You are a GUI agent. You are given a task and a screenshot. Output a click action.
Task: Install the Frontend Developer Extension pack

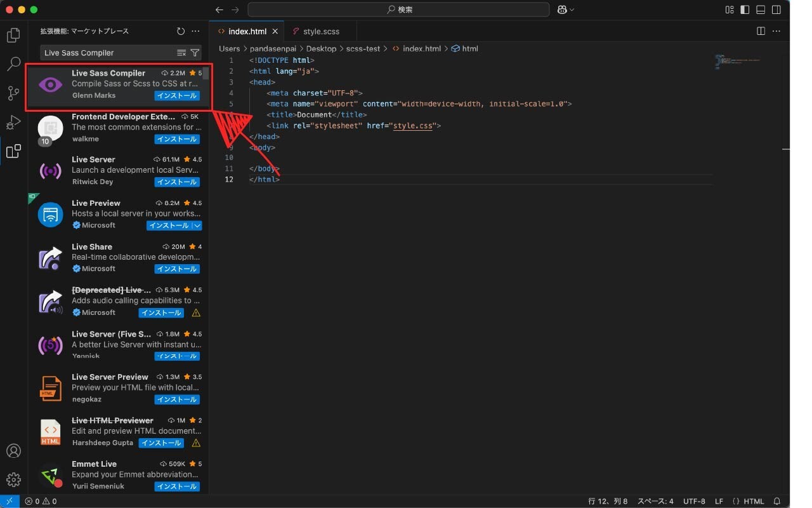click(177, 139)
